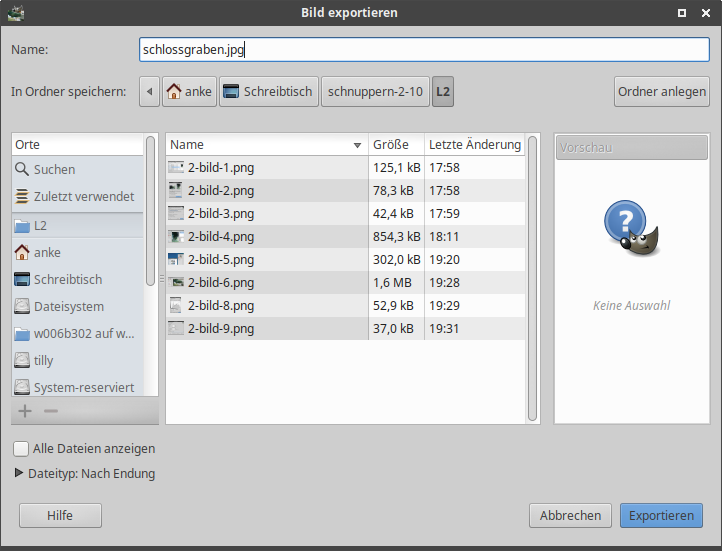
Task: Select file name 2-bild-1.png
Action: (221, 168)
